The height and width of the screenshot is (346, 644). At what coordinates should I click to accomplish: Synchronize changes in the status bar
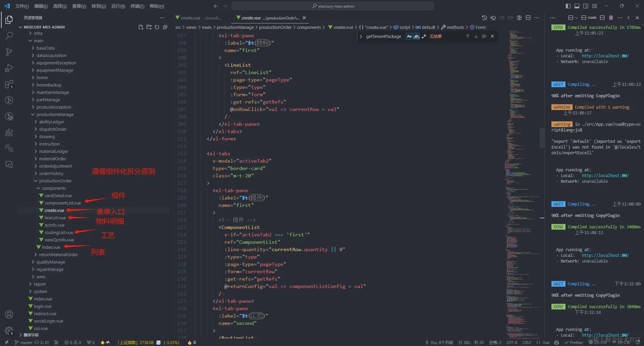coord(42,342)
